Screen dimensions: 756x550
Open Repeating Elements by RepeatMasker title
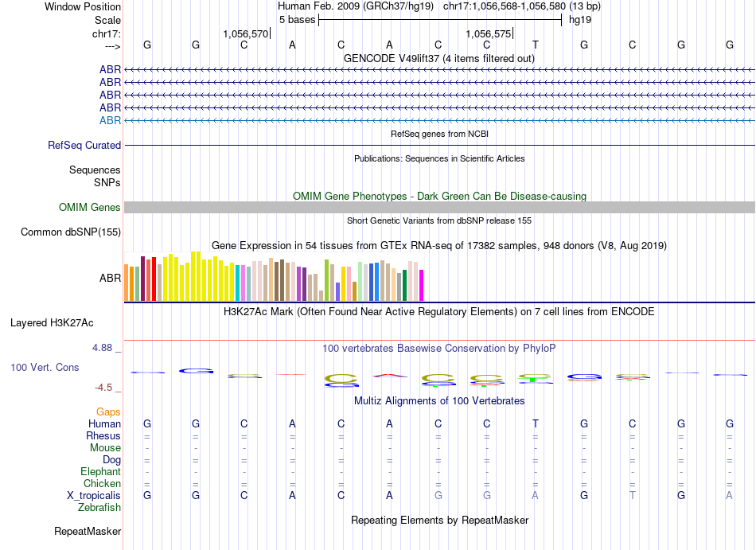(439, 520)
